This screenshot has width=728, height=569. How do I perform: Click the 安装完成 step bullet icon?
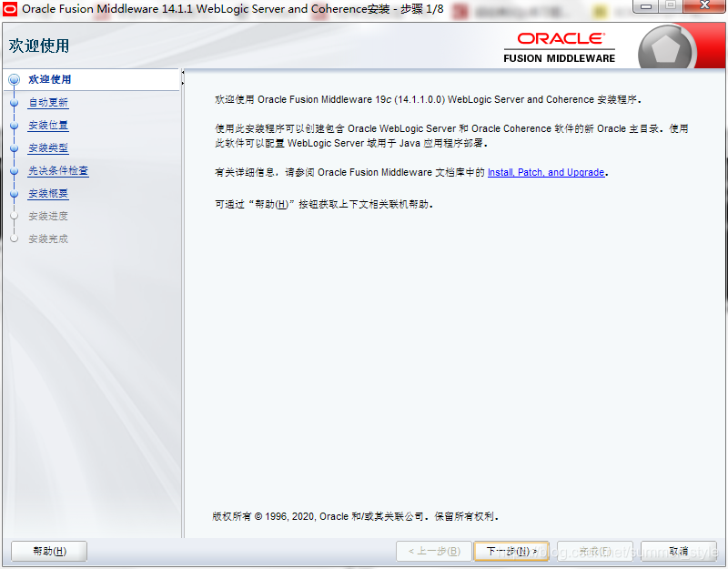click(15, 239)
